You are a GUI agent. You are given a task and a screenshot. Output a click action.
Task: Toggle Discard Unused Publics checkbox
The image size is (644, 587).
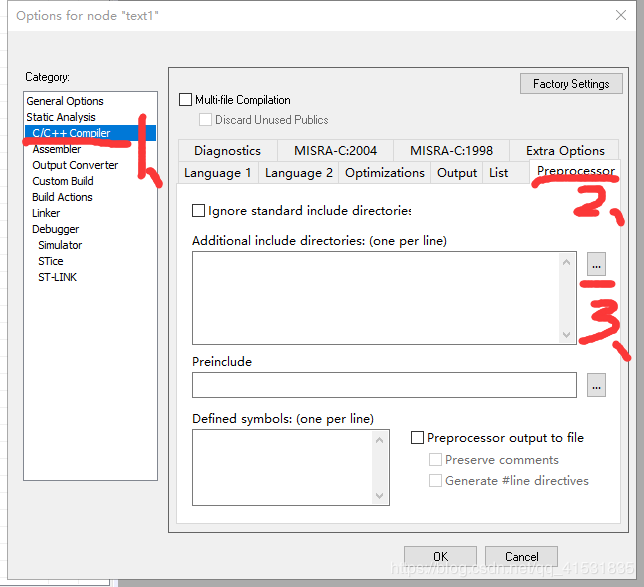click(x=205, y=120)
